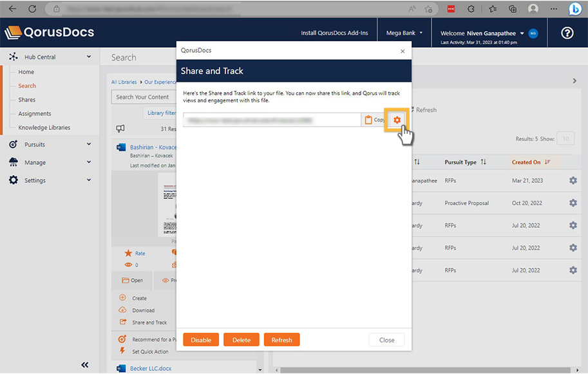Click the share link text field
This screenshot has height=374, width=588.
coord(271,120)
